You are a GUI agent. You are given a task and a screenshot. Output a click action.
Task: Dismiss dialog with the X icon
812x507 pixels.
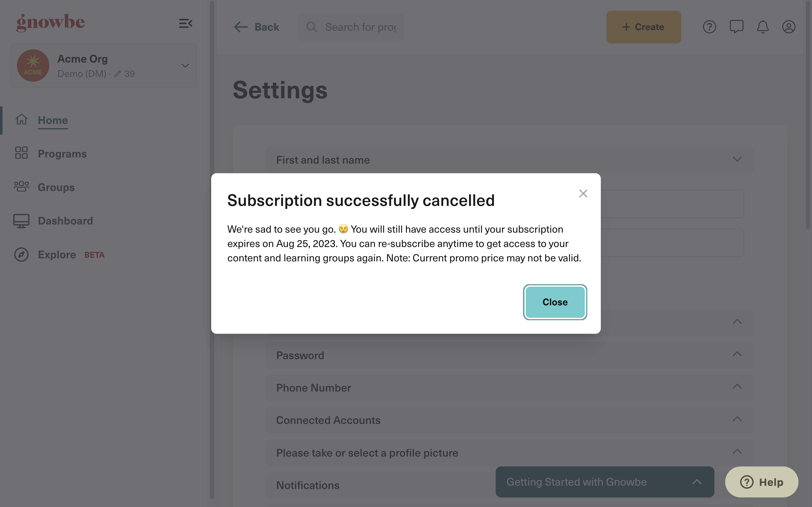(x=583, y=194)
